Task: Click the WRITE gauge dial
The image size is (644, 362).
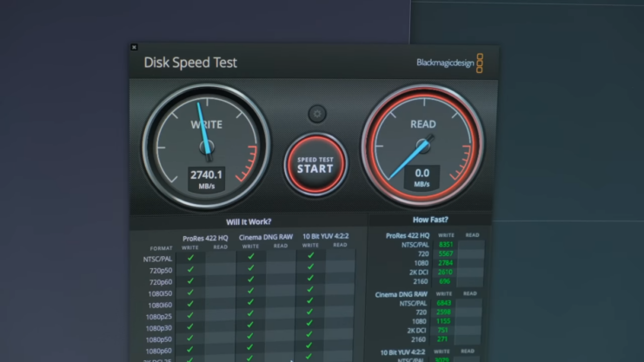Action: tap(207, 147)
